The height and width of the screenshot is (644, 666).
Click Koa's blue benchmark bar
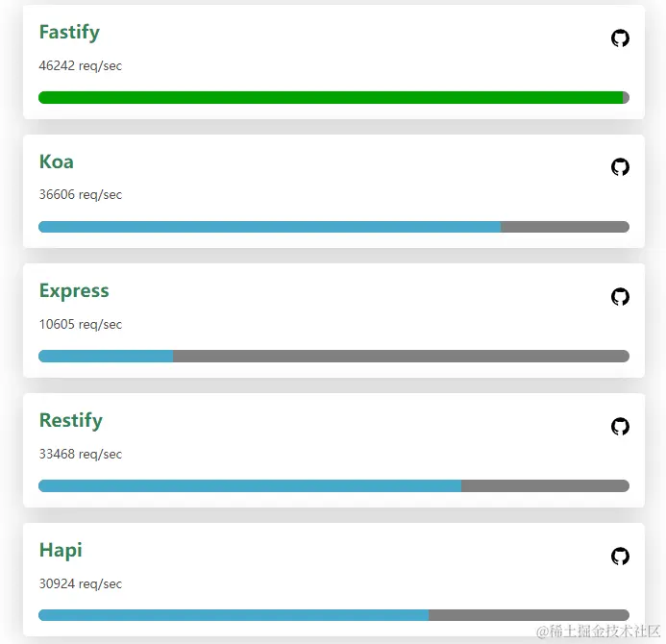pos(269,227)
